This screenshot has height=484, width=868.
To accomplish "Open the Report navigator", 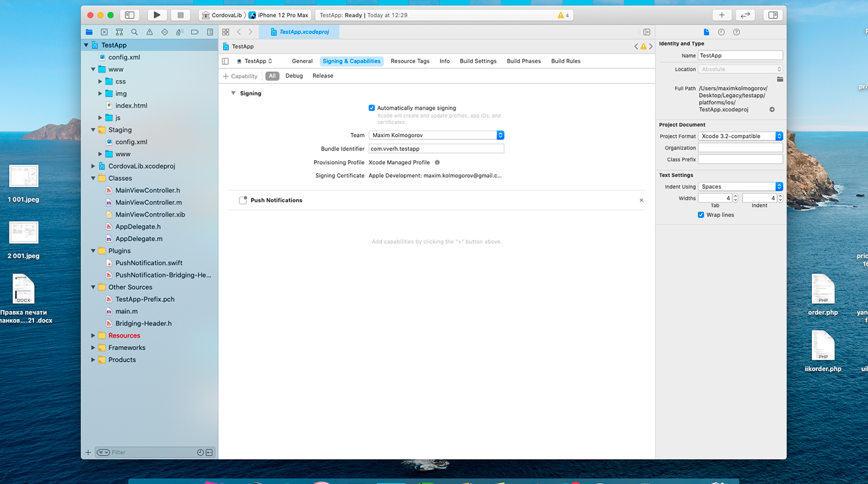I will pos(210,32).
